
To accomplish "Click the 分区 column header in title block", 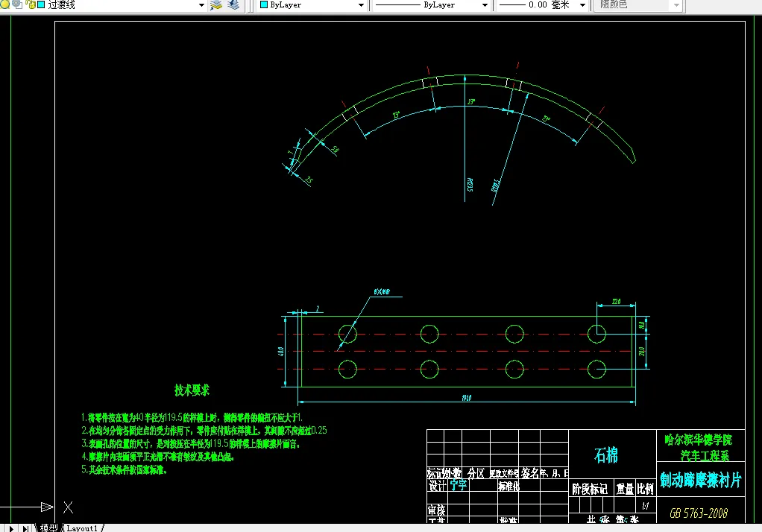I will click(476, 473).
